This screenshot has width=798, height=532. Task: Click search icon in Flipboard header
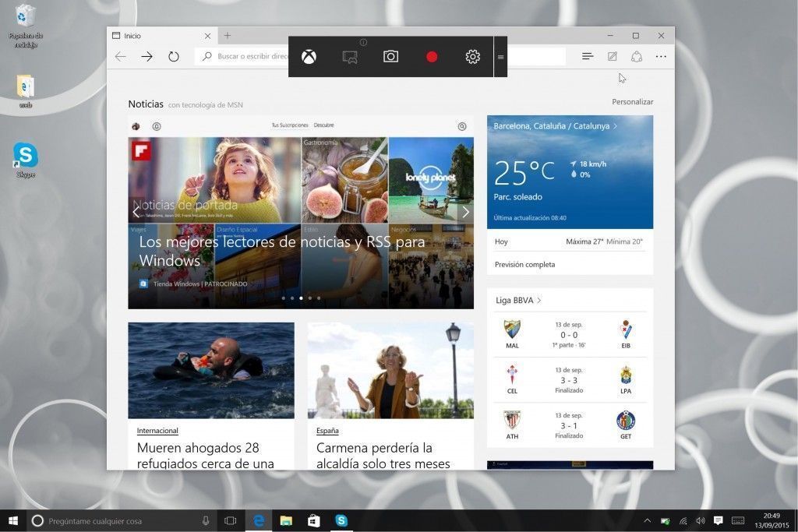(x=461, y=126)
